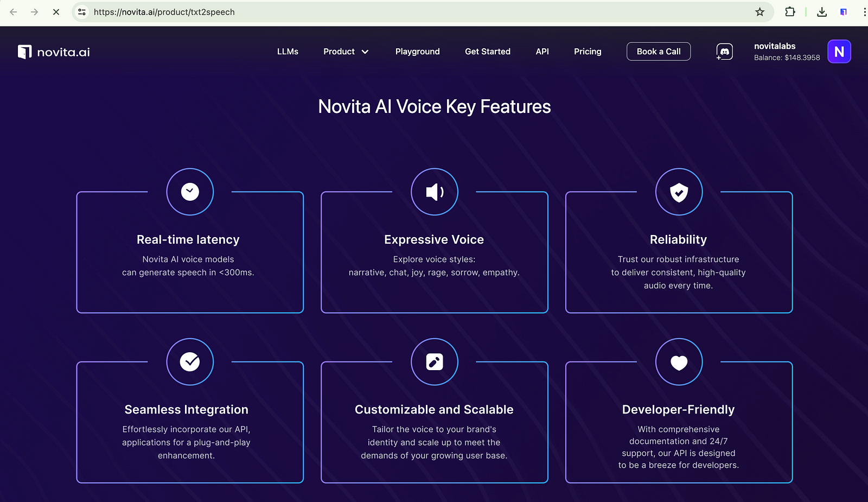The width and height of the screenshot is (868, 502).
Task: Click text 'can generate speech in <300ms.'
Action: [x=188, y=272]
